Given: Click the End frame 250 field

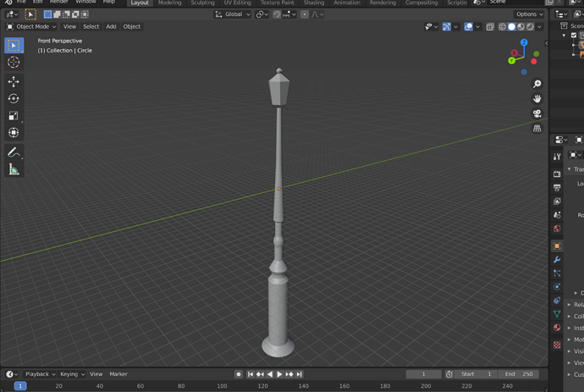Looking at the screenshot, I should (x=519, y=374).
